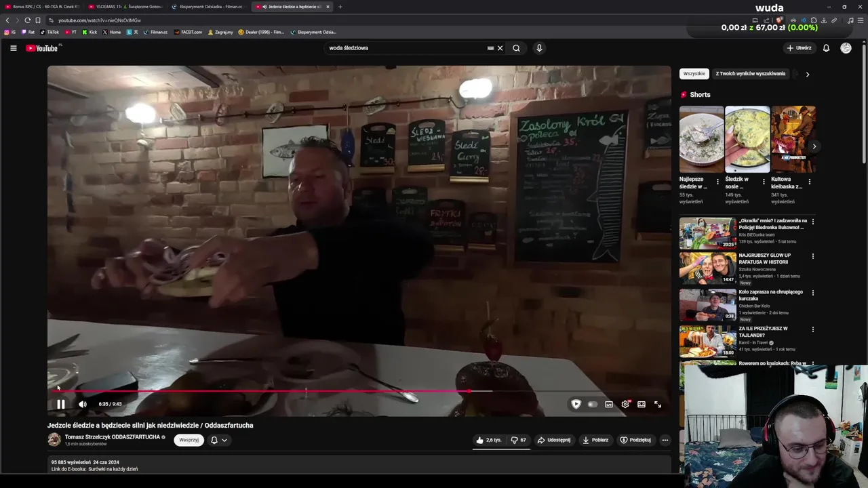
Task: Switch to Bonus RPK / CS browser tab
Action: point(43,7)
